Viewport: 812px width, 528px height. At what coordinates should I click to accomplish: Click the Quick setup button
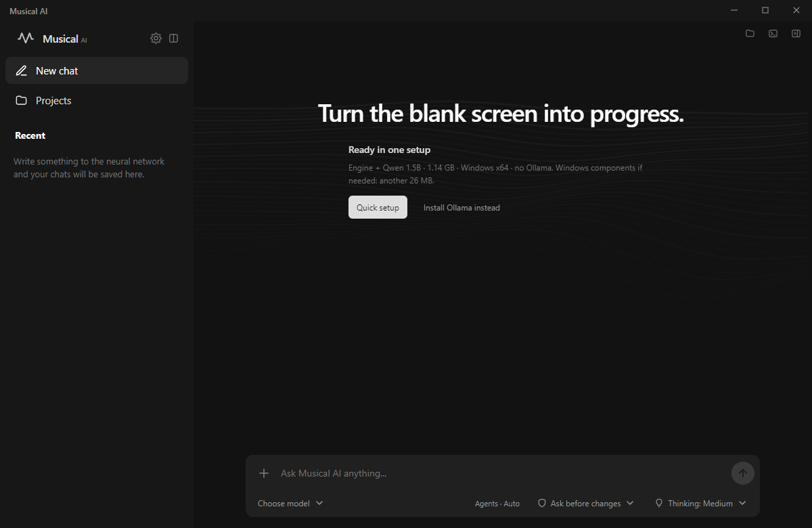tap(378, 207)
